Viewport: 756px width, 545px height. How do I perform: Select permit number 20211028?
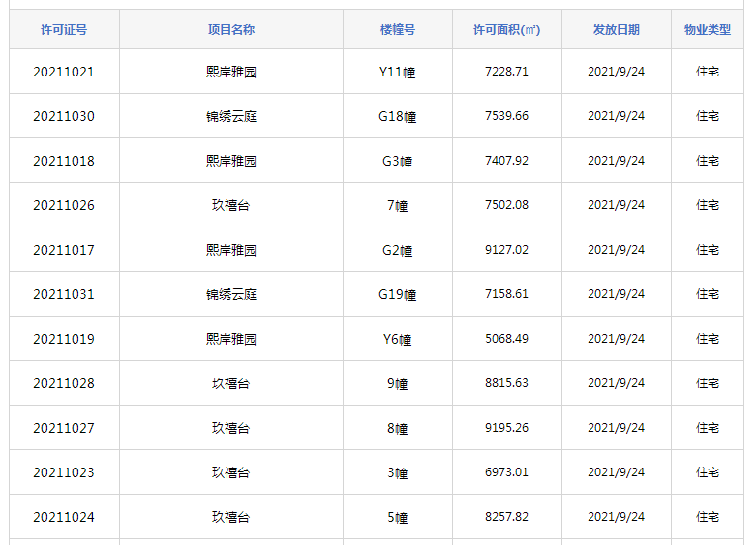point(64,383)
